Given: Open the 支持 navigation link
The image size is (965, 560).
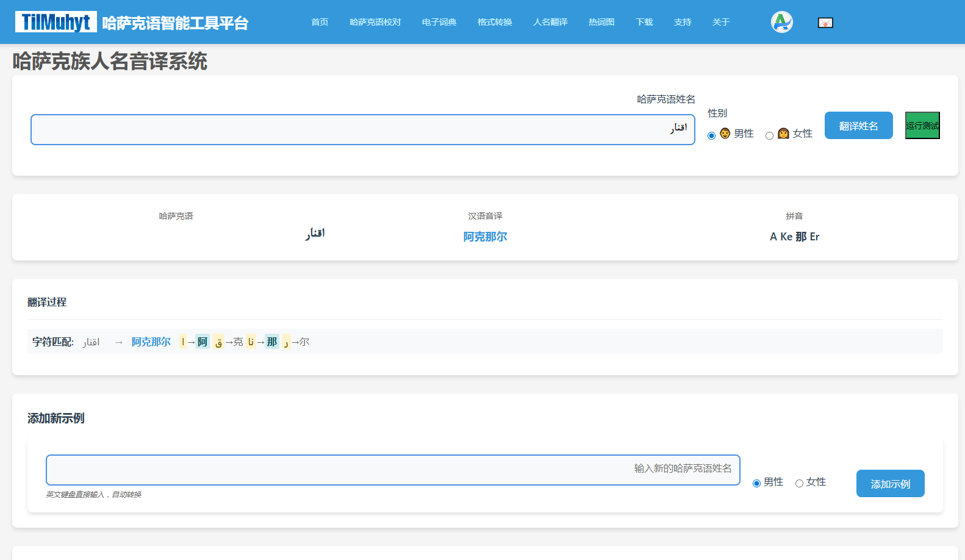Looking at the screenshot, I should 683,22.
